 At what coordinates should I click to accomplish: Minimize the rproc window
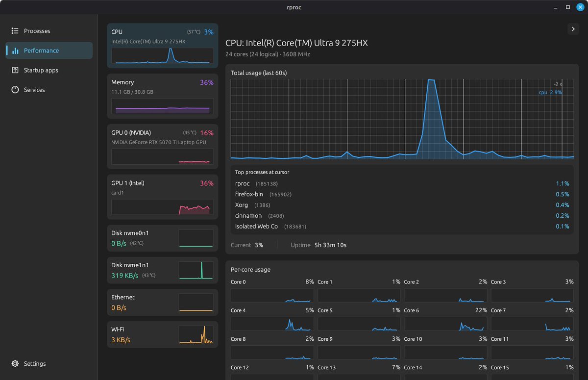555,7
